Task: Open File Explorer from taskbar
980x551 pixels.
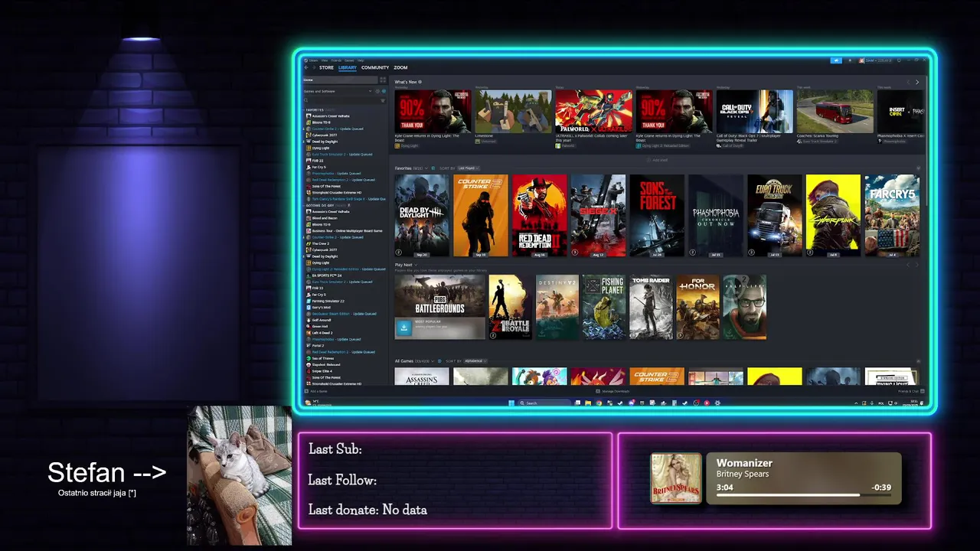Action: 588,403
